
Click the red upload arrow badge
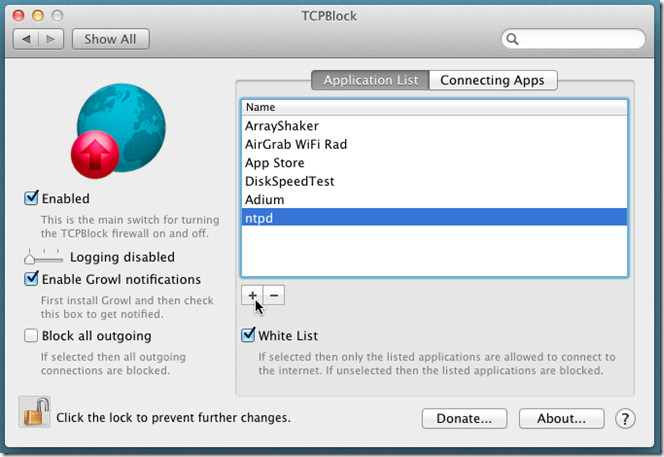tap(95, 155)
